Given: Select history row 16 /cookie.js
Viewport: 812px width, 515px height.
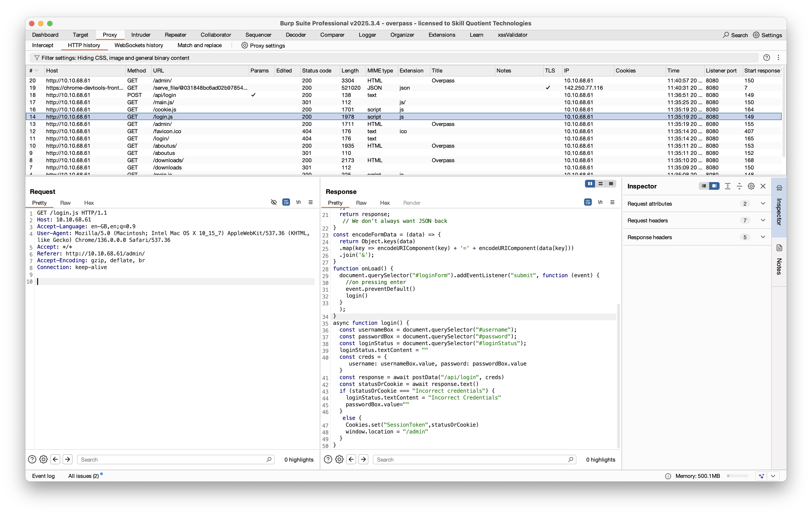Looking at the screenshot, I should pos(404,110).
